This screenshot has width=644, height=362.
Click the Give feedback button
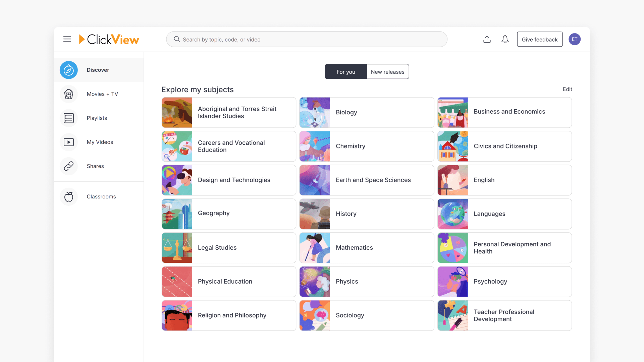pyautogui.click(x=540, y=39)
